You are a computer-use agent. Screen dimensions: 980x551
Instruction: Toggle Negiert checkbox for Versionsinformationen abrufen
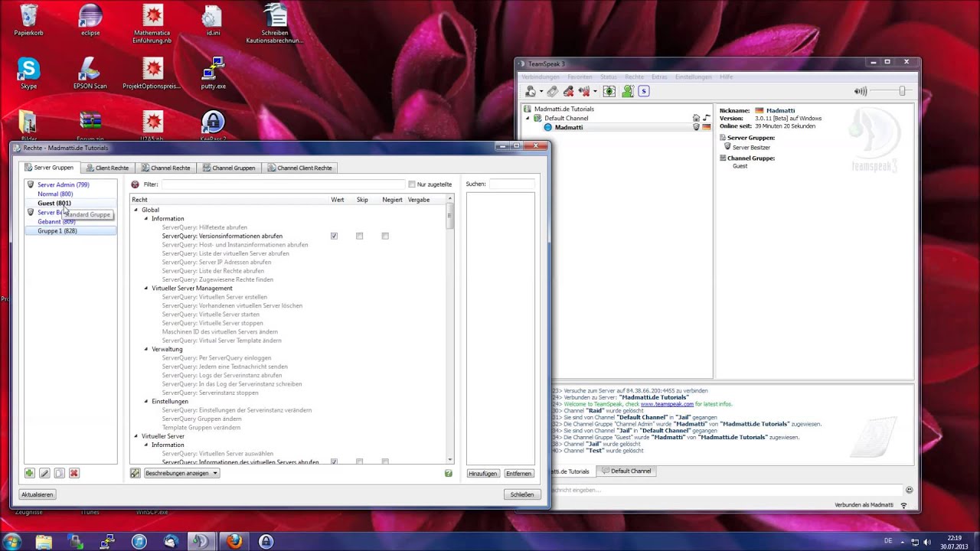pyautogui.click(x=385, y=236)
